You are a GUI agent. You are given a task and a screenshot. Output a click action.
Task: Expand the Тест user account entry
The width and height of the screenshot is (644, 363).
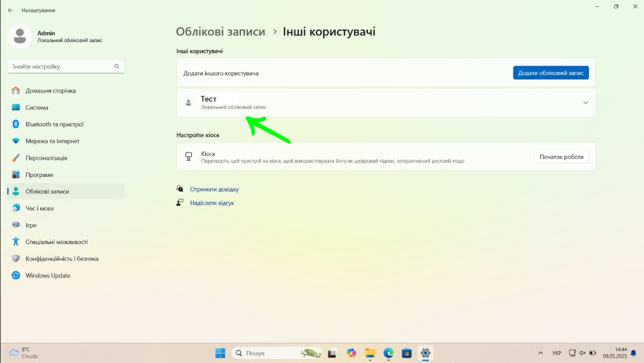585,103
